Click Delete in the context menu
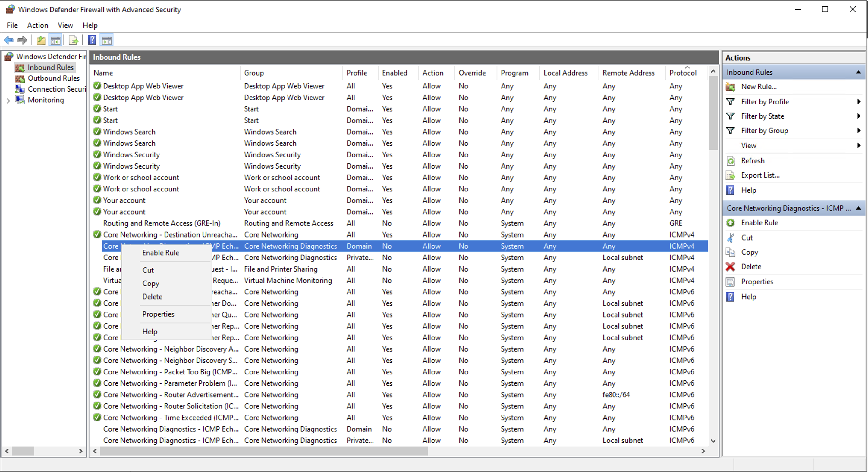 [153, 297]
